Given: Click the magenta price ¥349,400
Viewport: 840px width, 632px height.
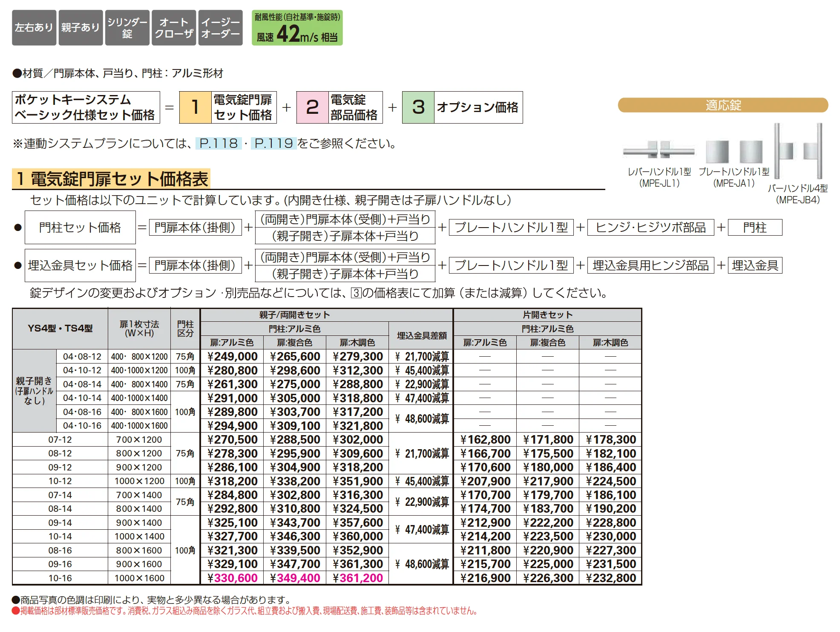Looking at the screenshot, I should tap(295, 578).
